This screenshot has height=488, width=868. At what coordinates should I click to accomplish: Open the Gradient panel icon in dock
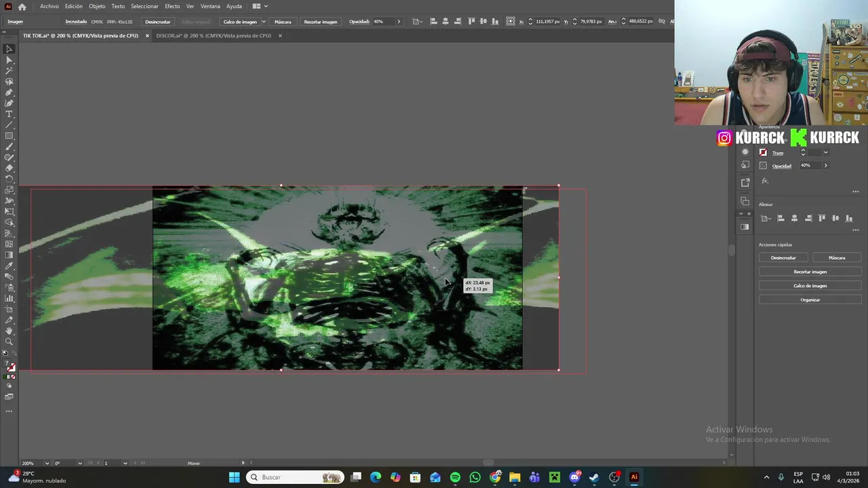click(x=745, y=226)
